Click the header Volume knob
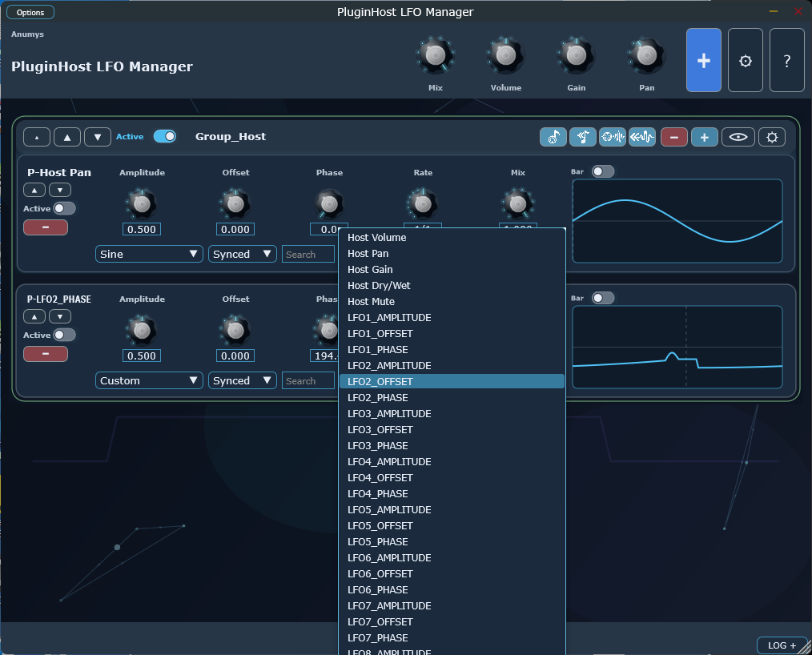Screen dimensions: 812x655 click(x=506, y=55)
